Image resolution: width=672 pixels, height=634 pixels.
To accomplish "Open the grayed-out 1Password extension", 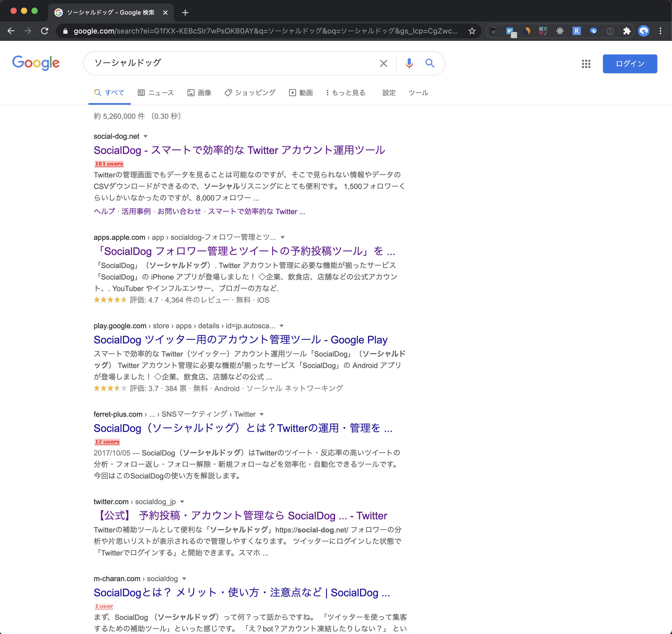I will coord(610,31).
